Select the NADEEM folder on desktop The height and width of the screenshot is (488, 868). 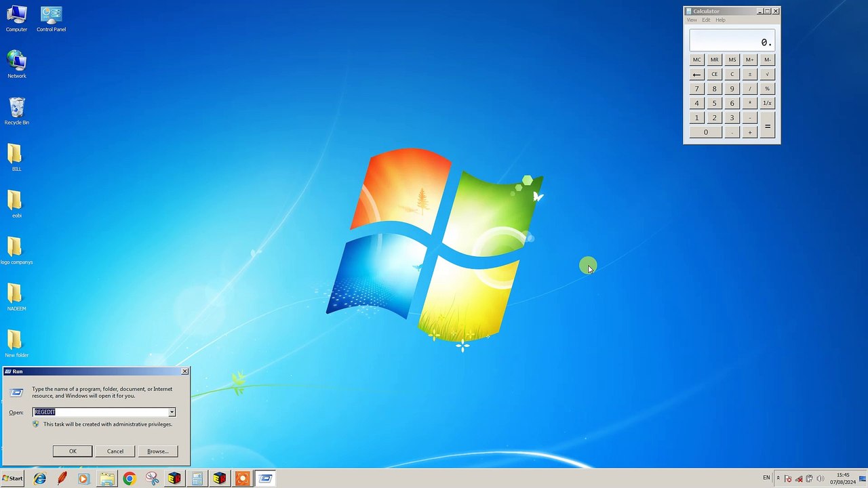click(16, 298)
